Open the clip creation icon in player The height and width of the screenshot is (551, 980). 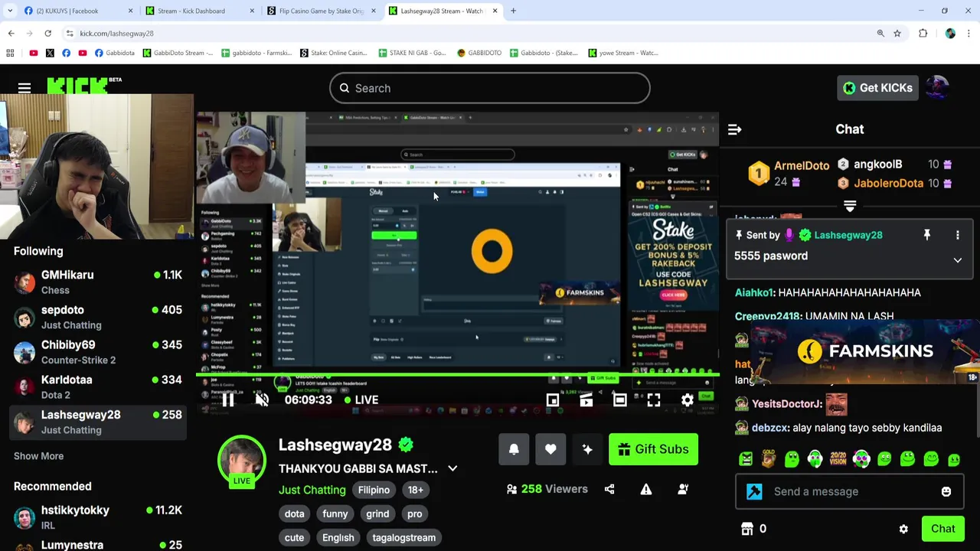click(x=586, y=399)
